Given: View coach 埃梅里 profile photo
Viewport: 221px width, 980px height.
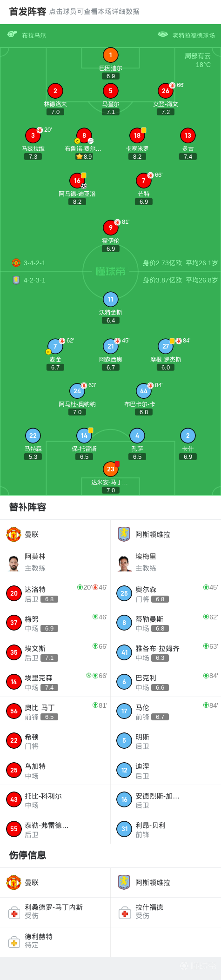Looking at the screenshot, I should tap(124, 563).
